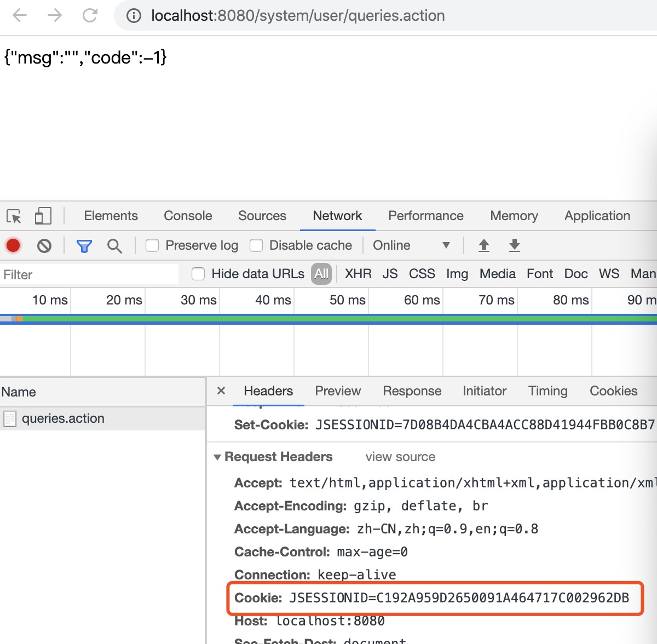657x644 pixels.
Task: Switch to the Memory panel
Action: coord(514,216)
